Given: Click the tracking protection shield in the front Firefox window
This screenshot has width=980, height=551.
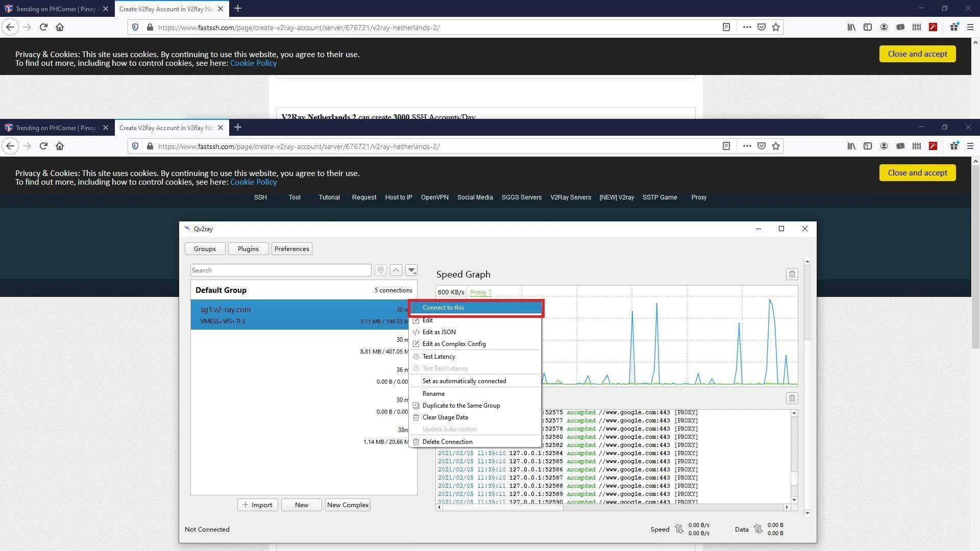Looking at the screenshot, I should point(135,146).
